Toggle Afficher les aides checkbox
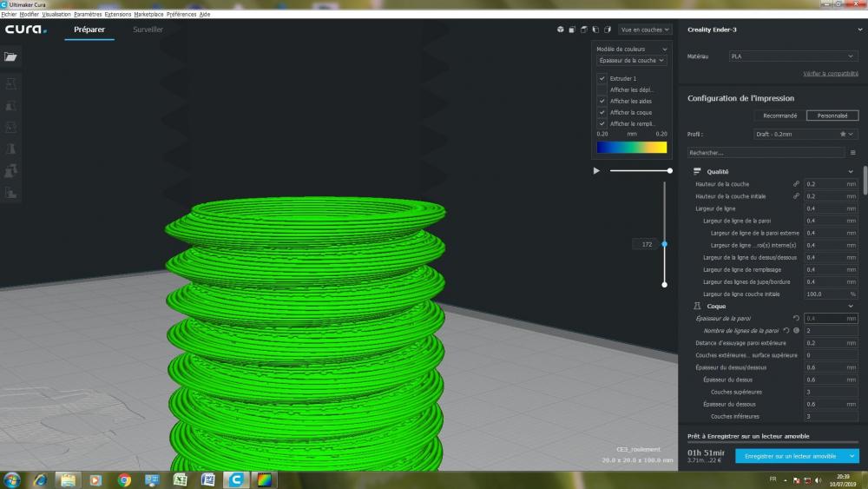Screen dimensions: 868x489 (602, 101)
